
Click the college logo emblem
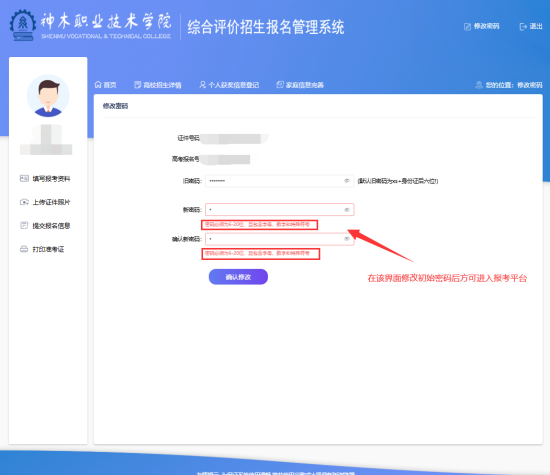pyautogui.click(x=22, y=25)
